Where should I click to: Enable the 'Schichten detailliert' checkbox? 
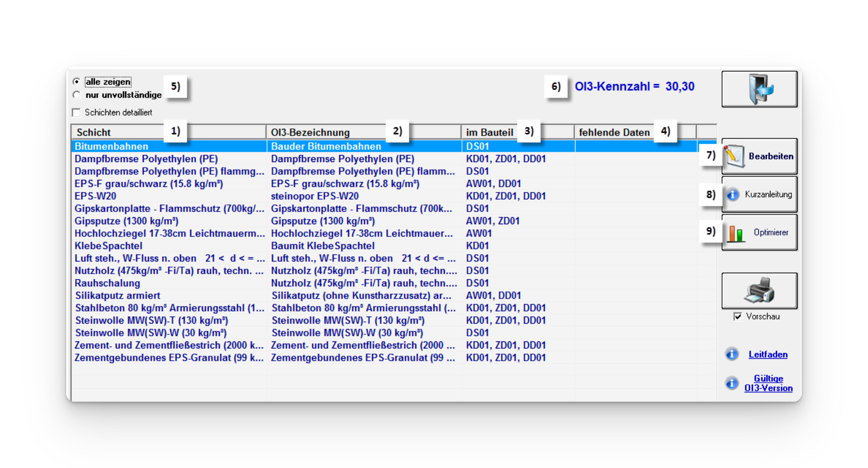tap(77, 113)
